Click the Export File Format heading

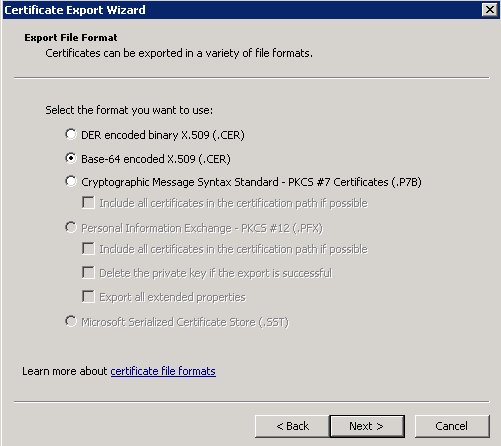tap(71, 37)
